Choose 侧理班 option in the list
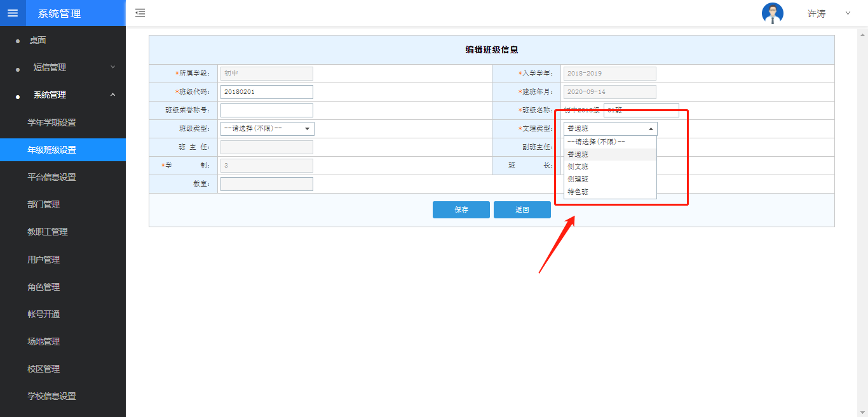Viewport: 868px width, 417px height. coord(578,180)
